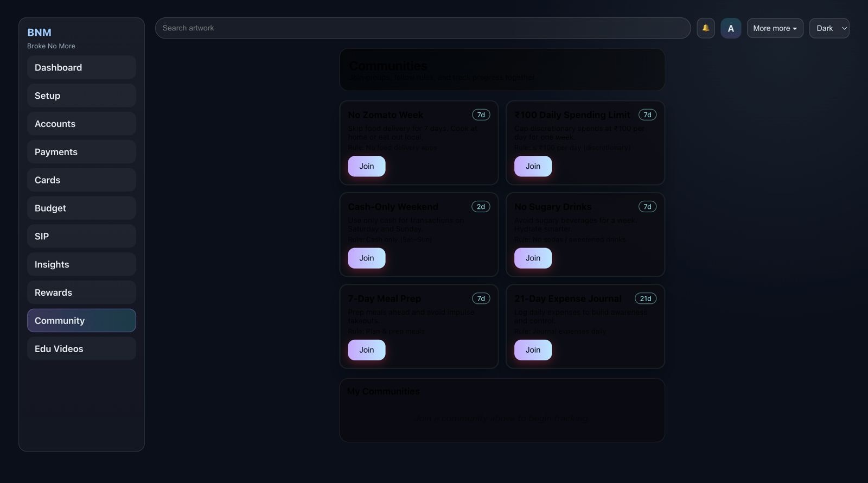
Task: Open the user avatar 'A' menu
Action: tap(731, 28)
